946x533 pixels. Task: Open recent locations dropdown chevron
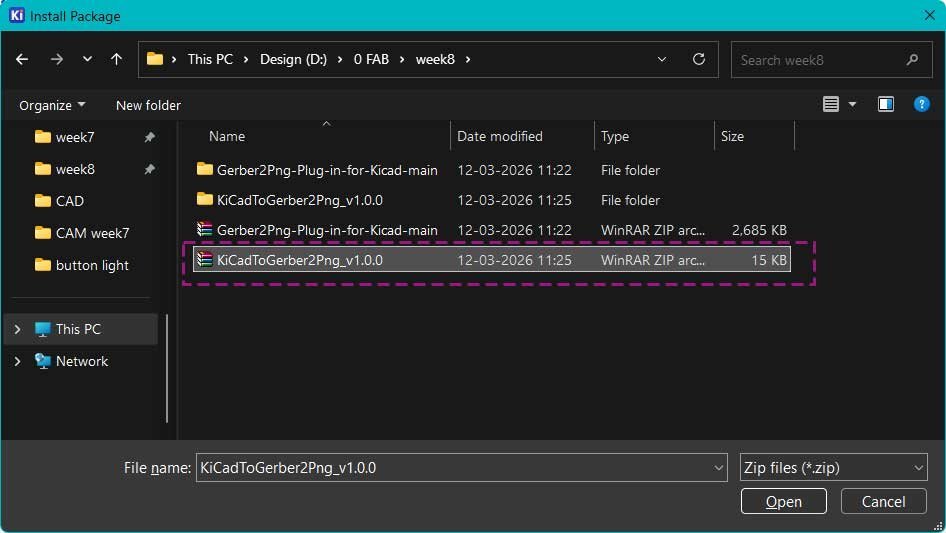point(87,59)
